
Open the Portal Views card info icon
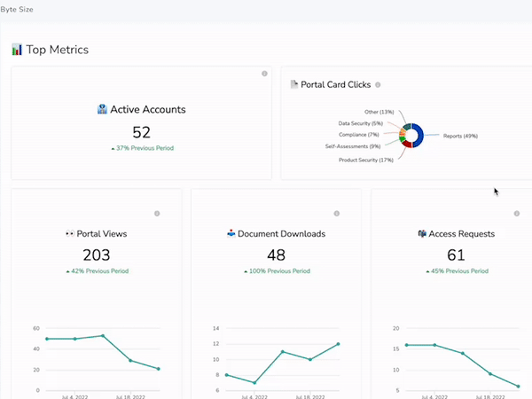click(157, 214)
